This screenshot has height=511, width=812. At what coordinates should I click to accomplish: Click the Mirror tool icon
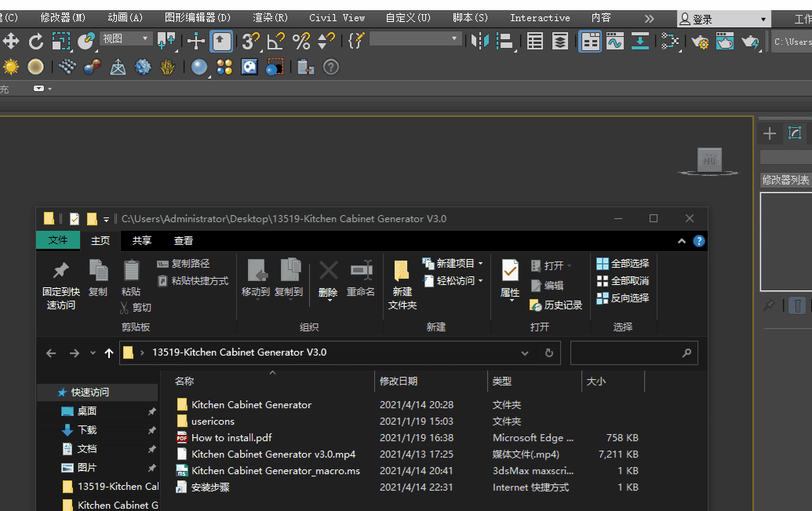[x=479, y=41]
